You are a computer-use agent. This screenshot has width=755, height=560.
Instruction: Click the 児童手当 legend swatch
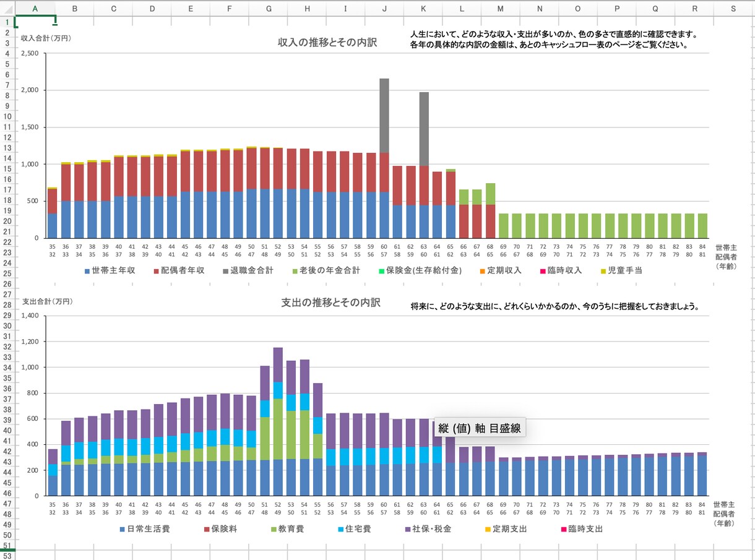tap(603, 270)
